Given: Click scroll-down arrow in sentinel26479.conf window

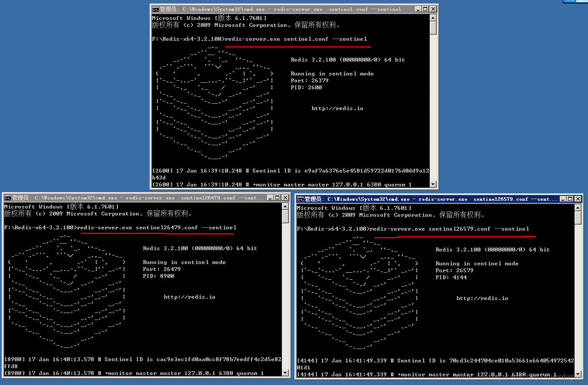Looking at the screenshot, I should 285,373.
